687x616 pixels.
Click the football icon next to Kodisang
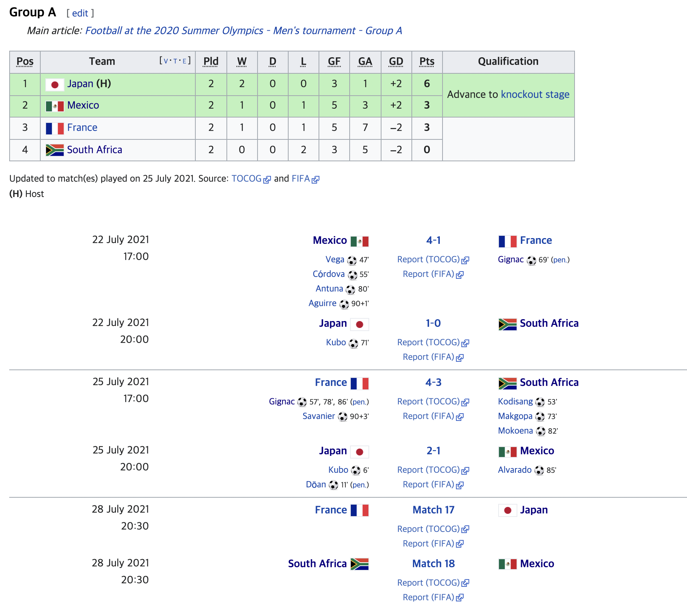click(540, 402)
